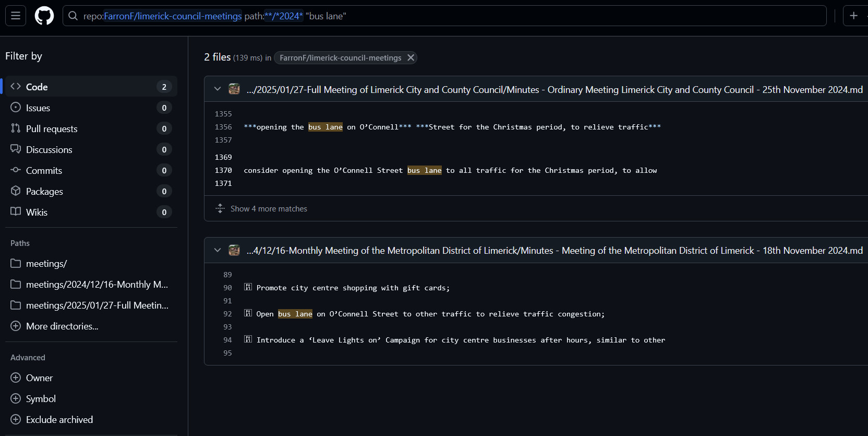The width and height of the screenshot is (868, 436).
Task: Click the unfold icon beside Show more matches
Action: point(220,208)
